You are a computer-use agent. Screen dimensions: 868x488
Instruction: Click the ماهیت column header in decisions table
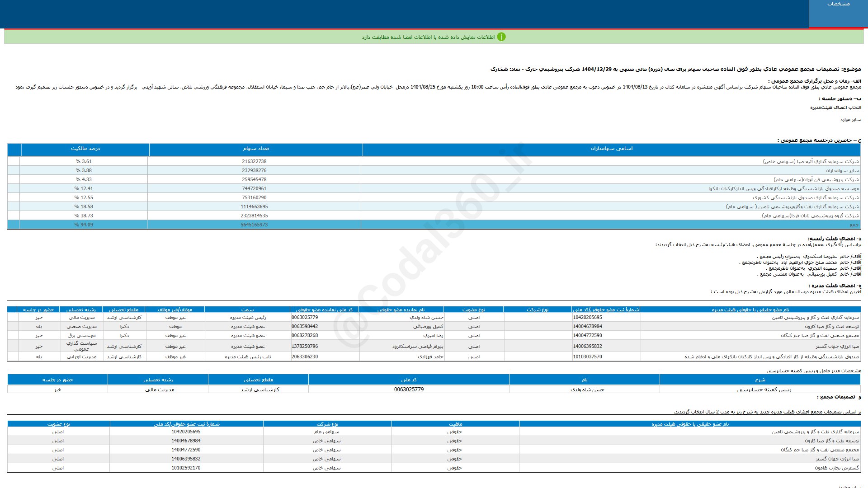coord(455,424)
